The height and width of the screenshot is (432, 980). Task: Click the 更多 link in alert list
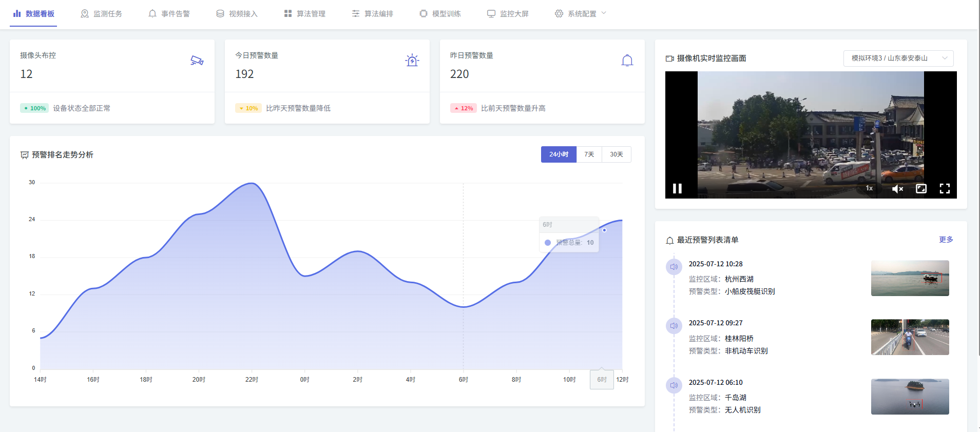[x=946, y=240]
